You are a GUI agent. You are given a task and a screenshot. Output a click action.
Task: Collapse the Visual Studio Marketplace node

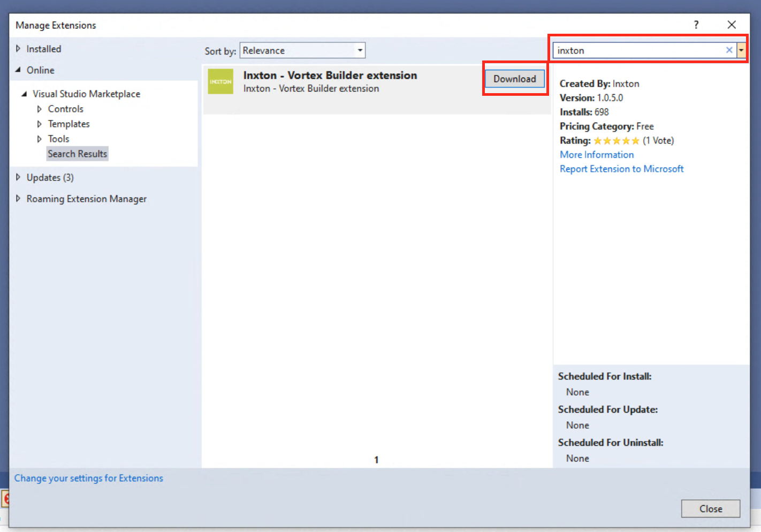point(24,94)
